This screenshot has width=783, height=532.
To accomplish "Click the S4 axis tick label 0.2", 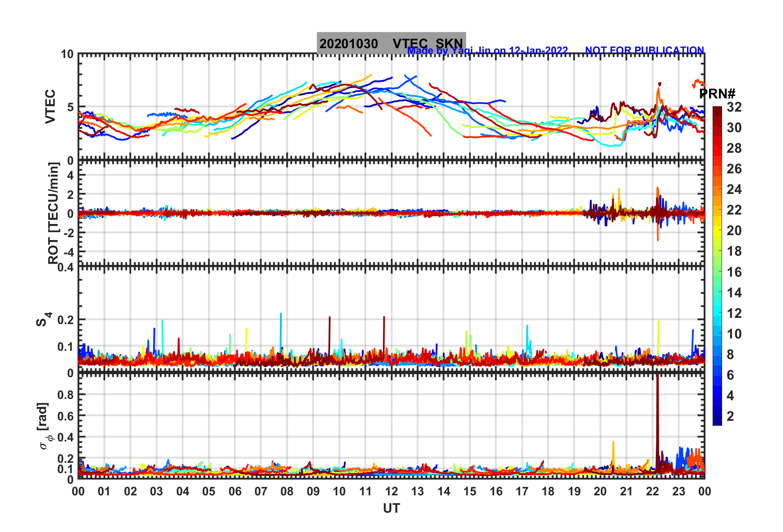I will pyautogui.click(x=66, y=320).
